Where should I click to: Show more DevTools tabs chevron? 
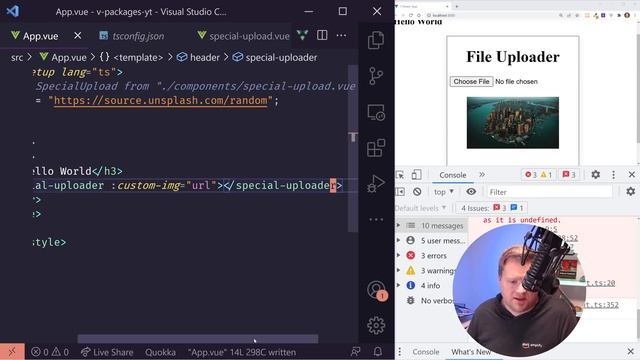[x=482, y=174]
